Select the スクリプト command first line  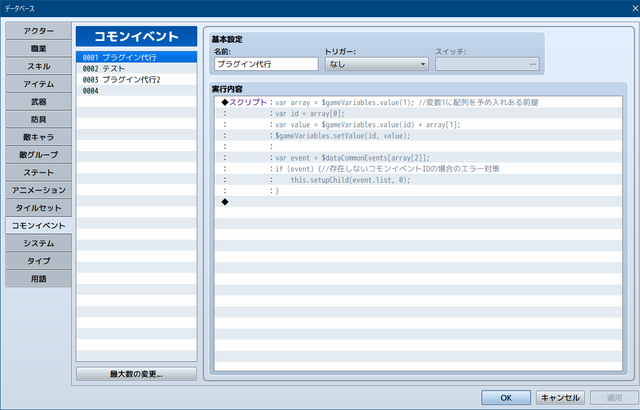418,102
